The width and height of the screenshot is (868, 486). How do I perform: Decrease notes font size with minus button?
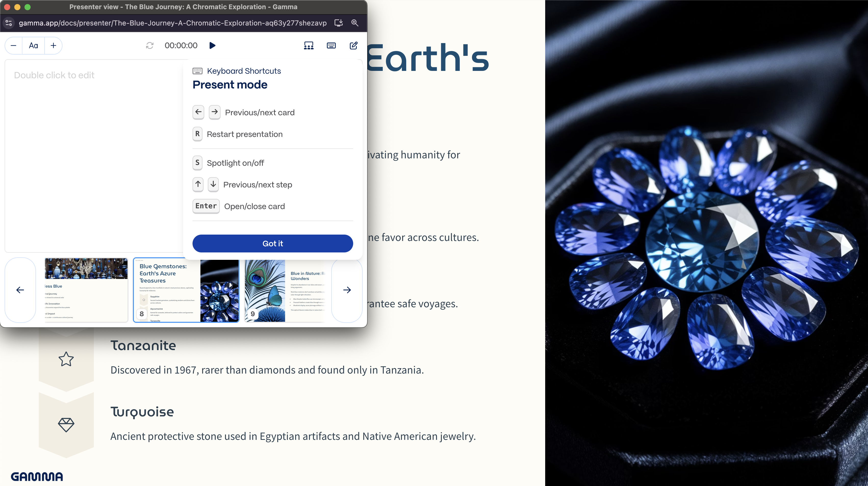[14, 45]
